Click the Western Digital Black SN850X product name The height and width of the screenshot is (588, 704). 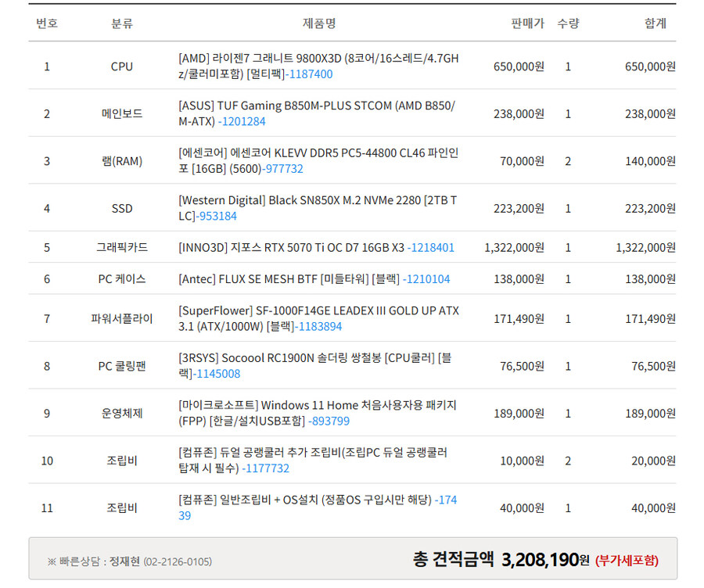click(318, 208)
